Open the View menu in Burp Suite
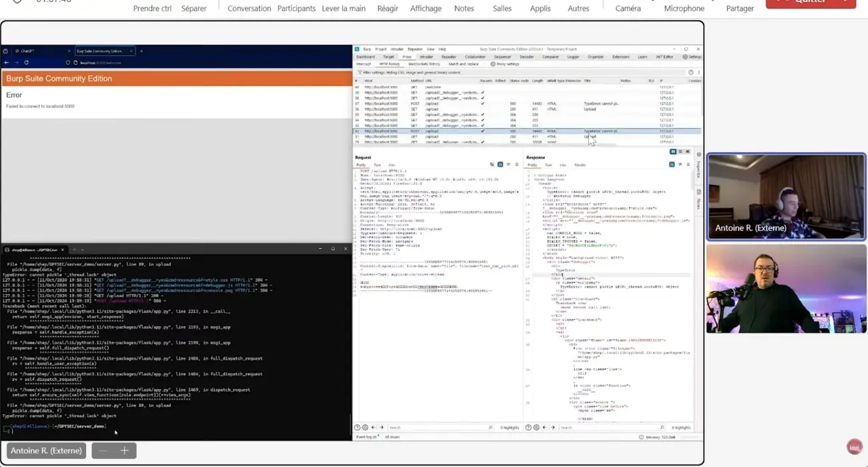 pyautogui.click(x=431, y=49)
